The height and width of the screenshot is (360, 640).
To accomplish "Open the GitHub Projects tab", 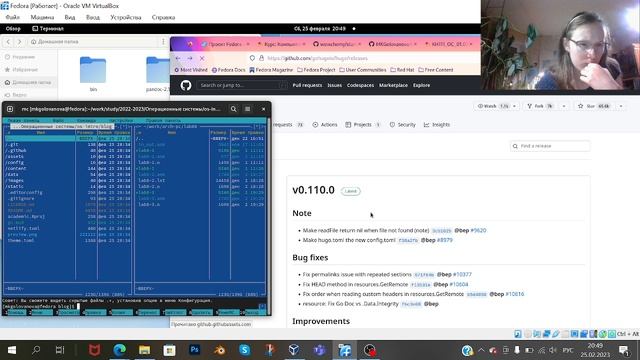I will (362, 125).
